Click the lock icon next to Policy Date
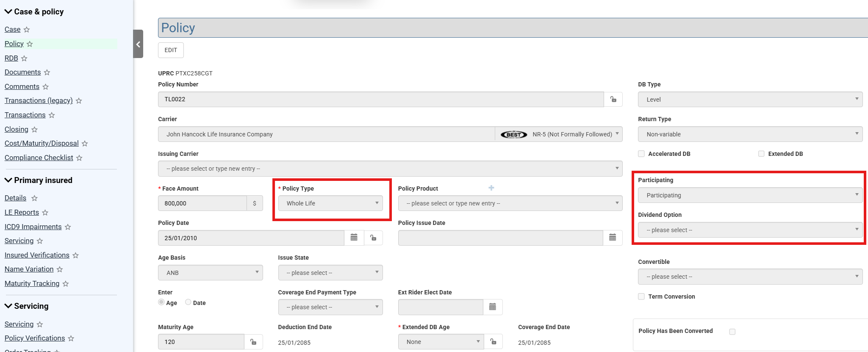This screenshot has width=868, height=352. click(x=373, y=238)
